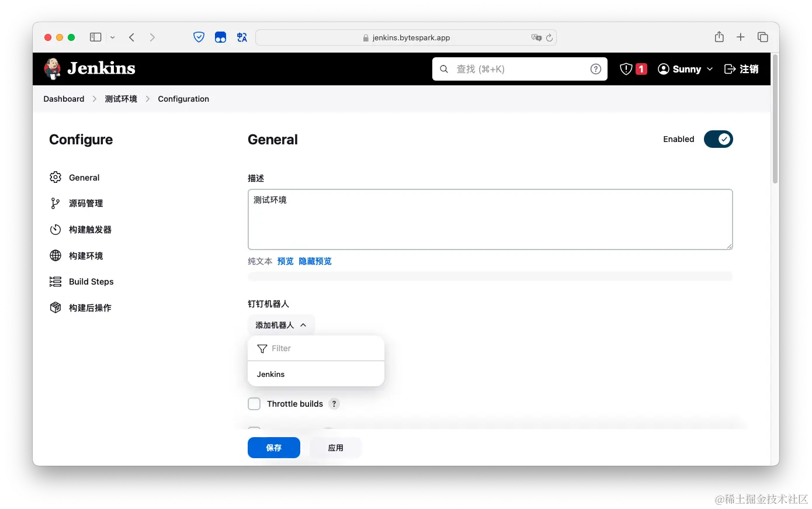Click the 构建后操作 package icon
The image size is (812, 509).
(55, 307)
